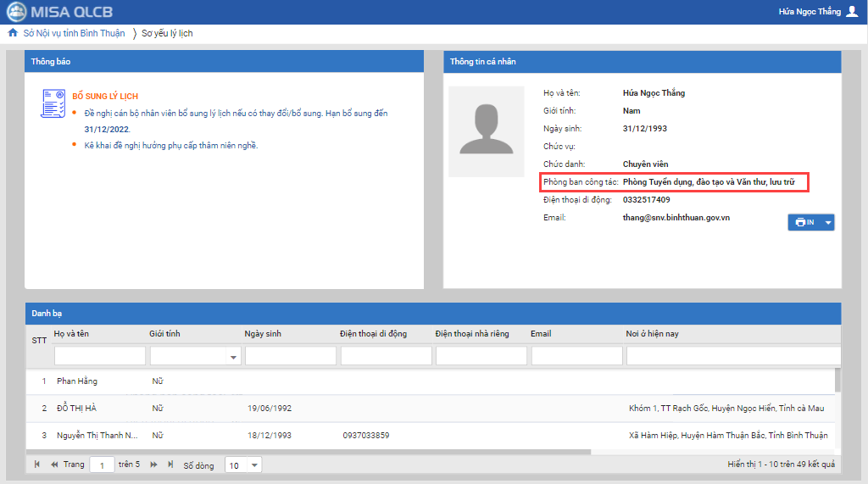Image resolution: width=868 pixels, height=484 pixels.
Task: Open the Số dòng rows-per-page dropdown
Action: click(255, 465)
